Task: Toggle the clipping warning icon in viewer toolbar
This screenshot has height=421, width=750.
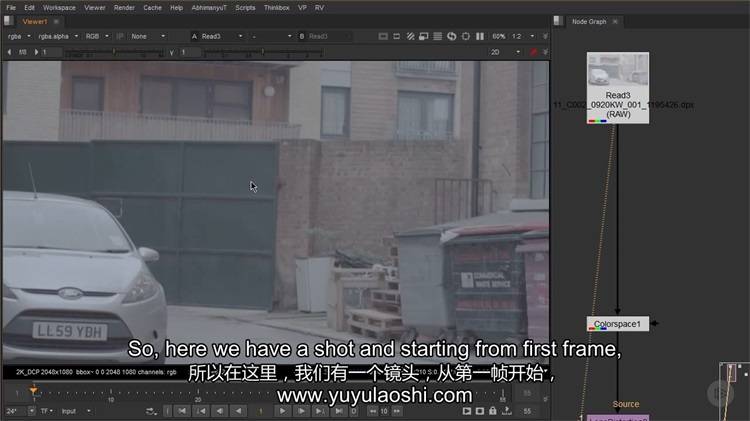Action: coord(383,36)
